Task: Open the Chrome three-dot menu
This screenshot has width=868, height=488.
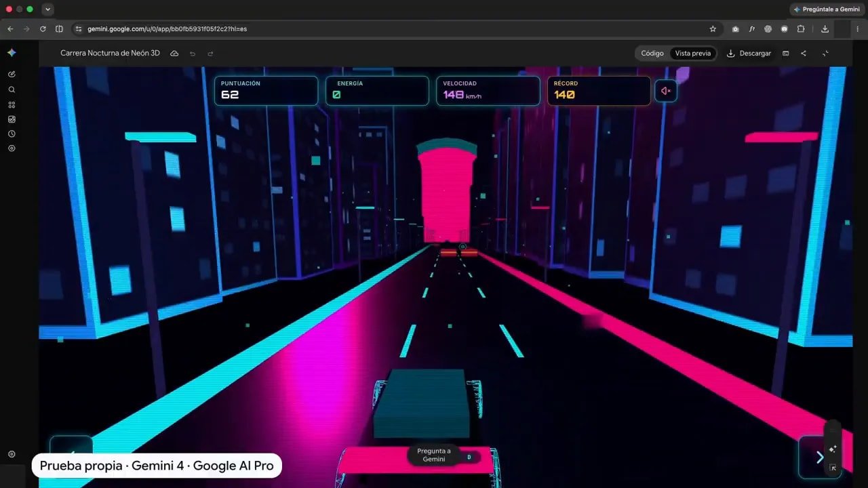Action: (858, 29)
